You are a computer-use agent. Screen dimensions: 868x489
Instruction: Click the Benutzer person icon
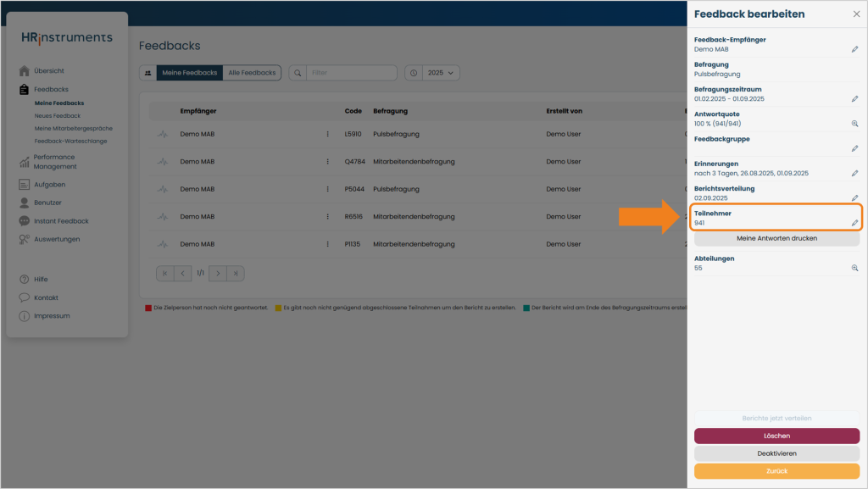(24, 203)
